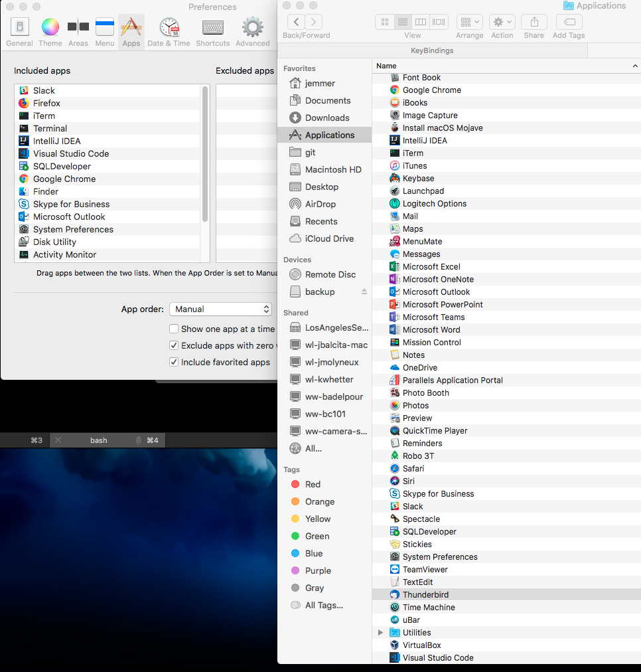Expand the Utilities folder disclosure triangle

(x=380, y=633)
